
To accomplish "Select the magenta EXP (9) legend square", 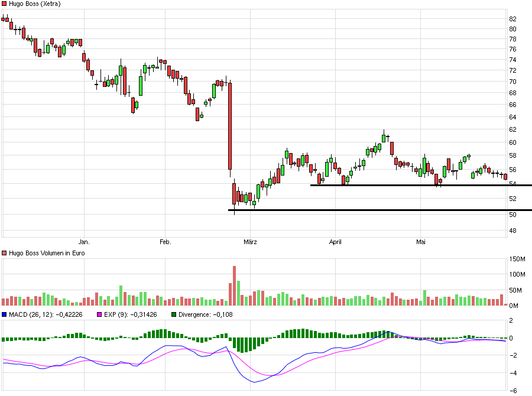I will (99, 314).
